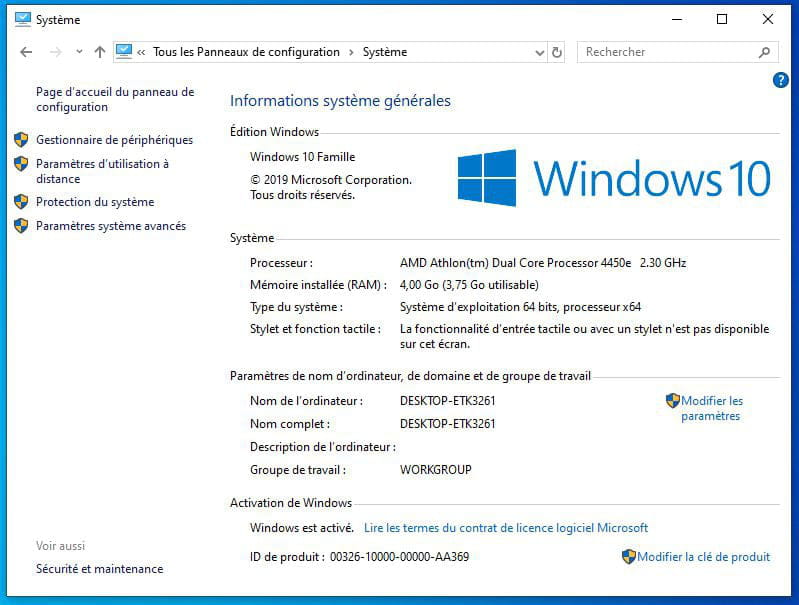Click the 'Voir aussi' label
The height and width of the screenshot is (605, 799).
pyautogui.click(x=60, y=546)
